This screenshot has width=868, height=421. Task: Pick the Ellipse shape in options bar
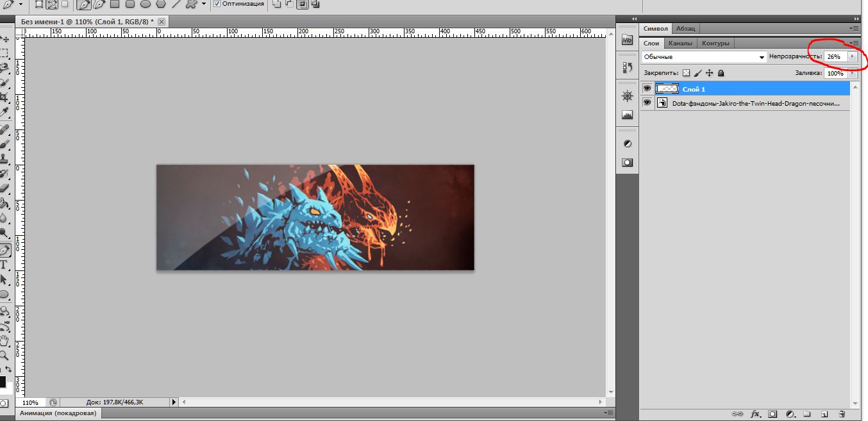tap(146, 4)
